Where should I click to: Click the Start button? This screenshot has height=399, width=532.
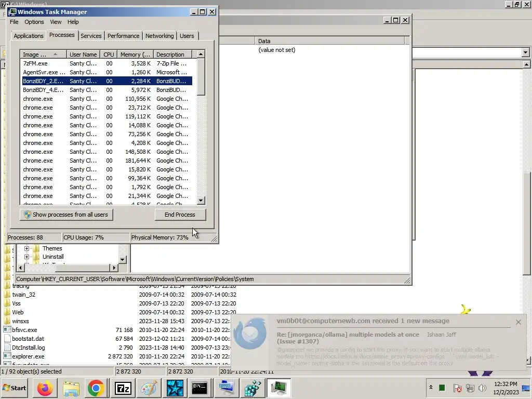[x=15, y=388]
